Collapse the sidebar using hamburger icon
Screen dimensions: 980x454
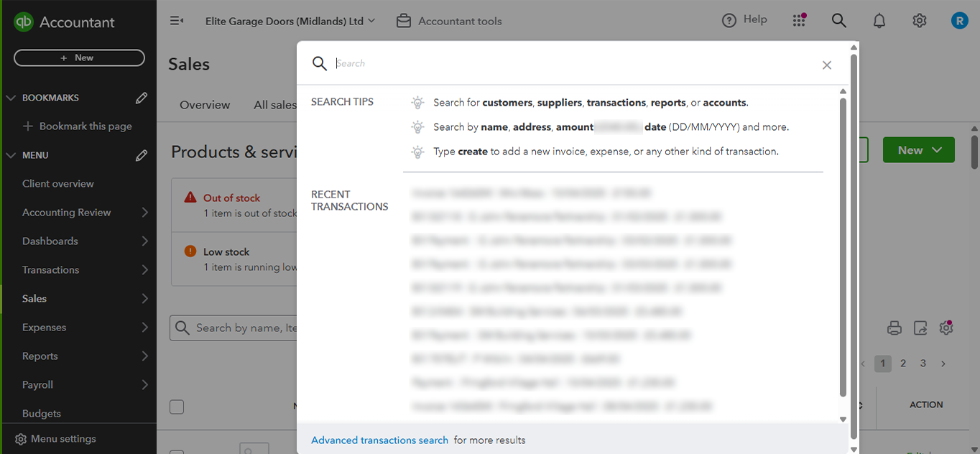176,21
